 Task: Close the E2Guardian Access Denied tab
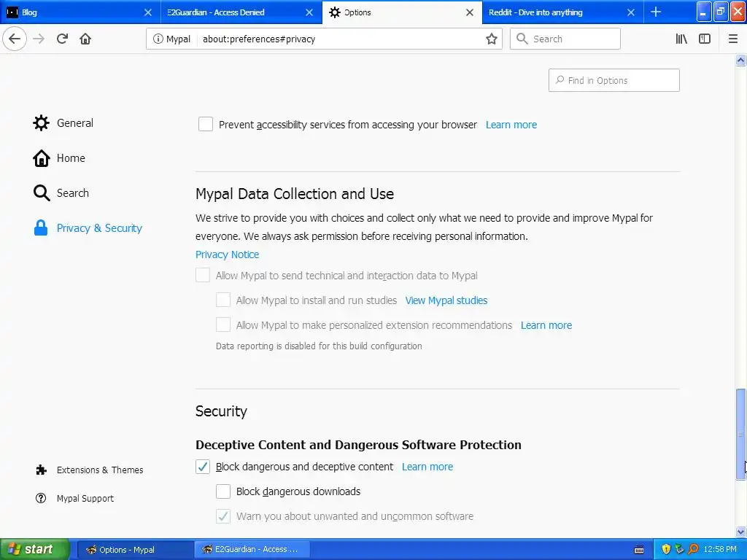(x=309, y=12)
